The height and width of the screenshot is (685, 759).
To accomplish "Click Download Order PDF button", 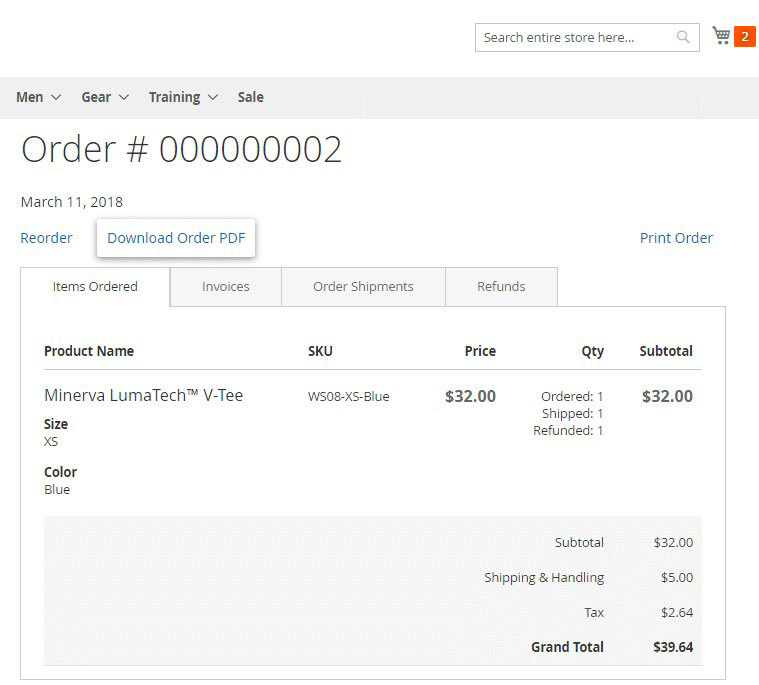I will tap(176, 238).
